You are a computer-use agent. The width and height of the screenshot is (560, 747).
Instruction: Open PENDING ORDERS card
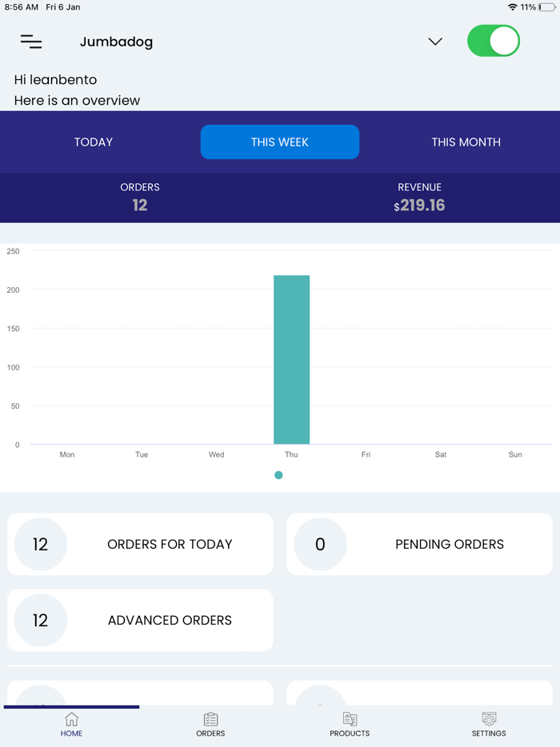click(x=420, y=544)
